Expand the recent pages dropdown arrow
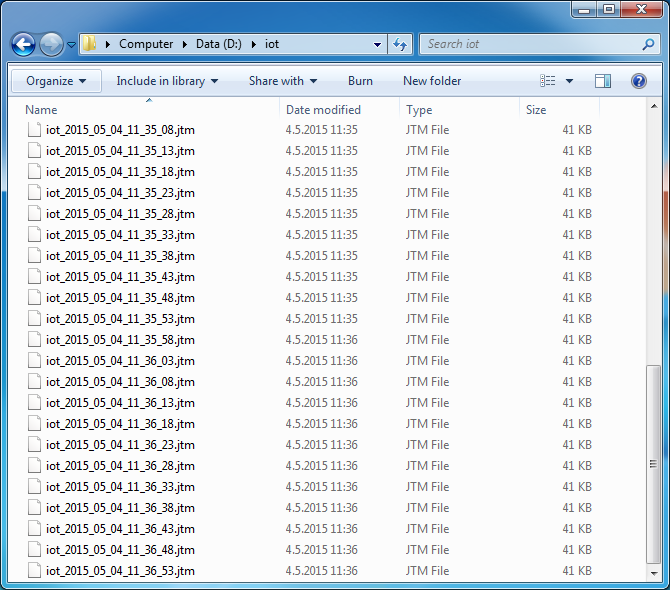 tap(72, 45)
